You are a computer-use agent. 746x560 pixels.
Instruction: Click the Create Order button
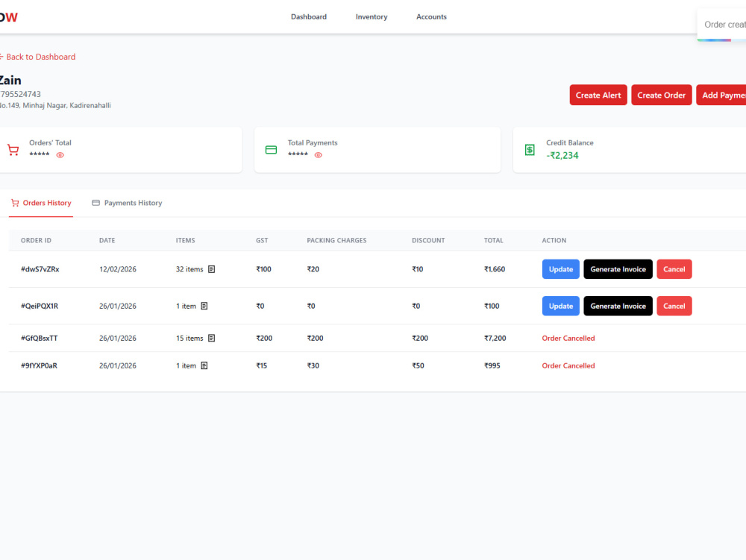tap(661, 95)
